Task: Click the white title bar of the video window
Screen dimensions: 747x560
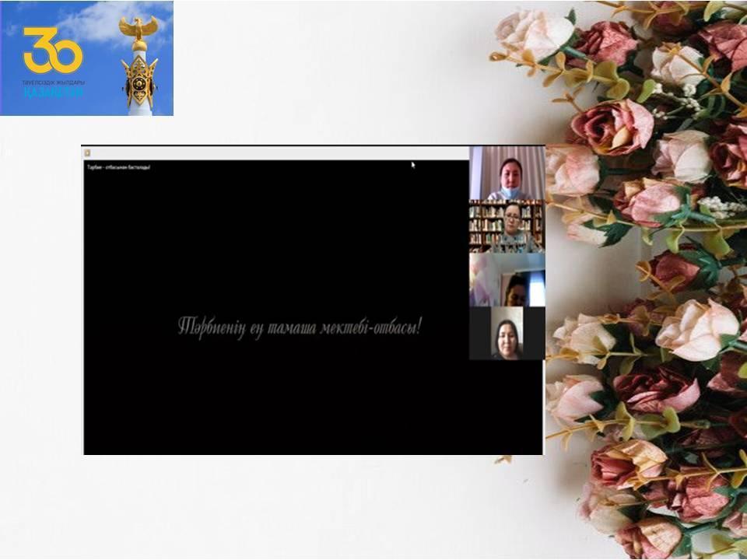Action: (x=272, y=153)
